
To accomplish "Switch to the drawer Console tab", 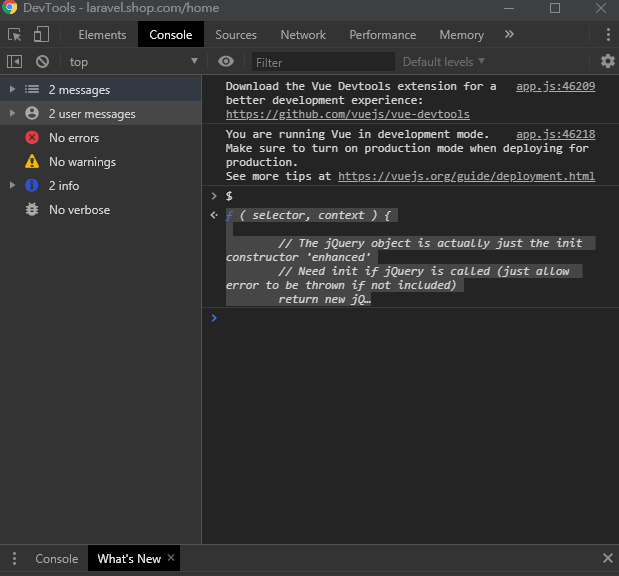I will [x=57, y=559].
